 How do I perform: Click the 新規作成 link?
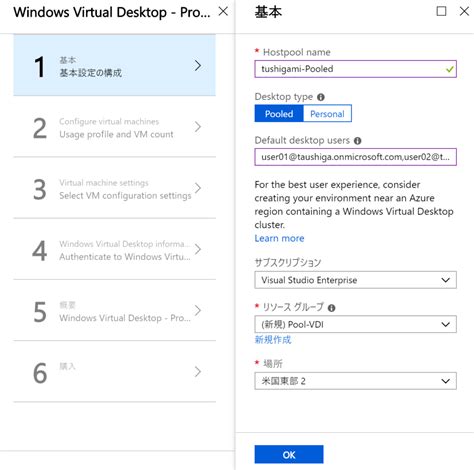[x=273, y=340]
